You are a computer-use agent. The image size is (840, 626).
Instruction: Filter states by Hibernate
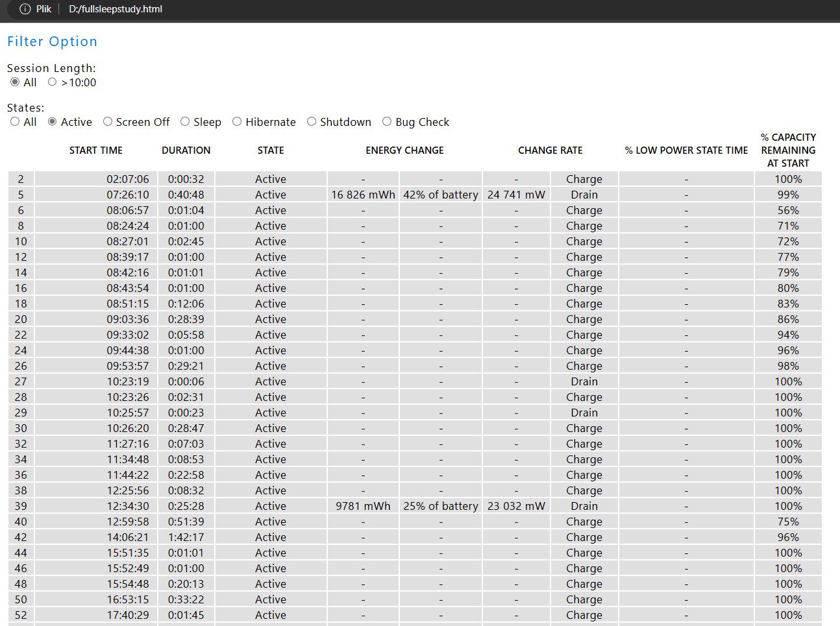[x=237, y=122]
